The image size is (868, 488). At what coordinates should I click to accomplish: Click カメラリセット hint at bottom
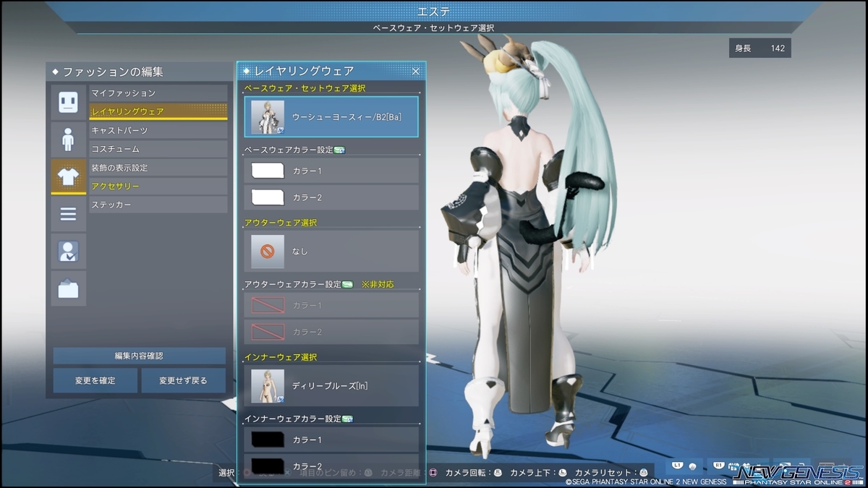click(x=611, y=473)
